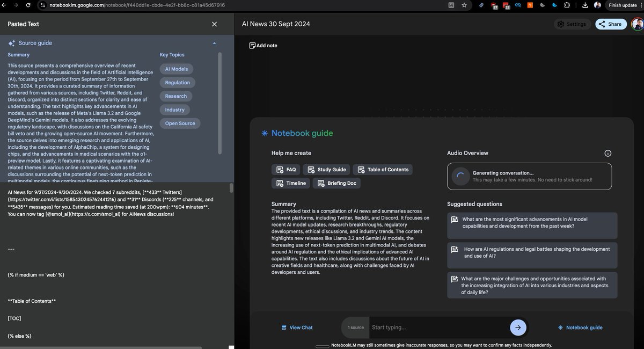Click the blue-purple swirl extension icon
The height and width of the screenshot is (349, 644).
point(482,5)
